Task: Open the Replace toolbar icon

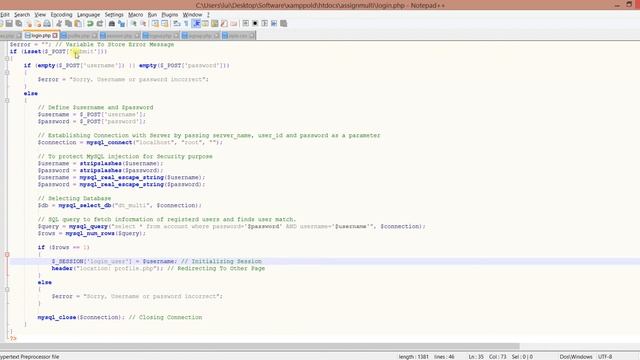Action: 121,24
